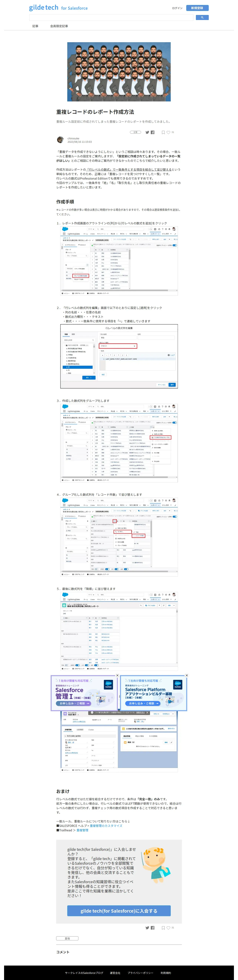
Task: Like the article with bottom heart icon
Action: (x=168, y=927)
